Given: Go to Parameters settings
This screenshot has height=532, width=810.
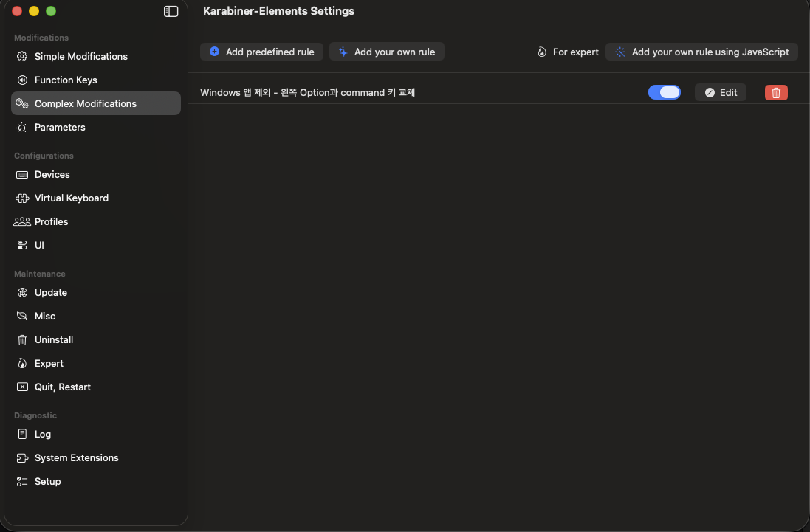Looking at the screenshot, I should coord(95,128).
